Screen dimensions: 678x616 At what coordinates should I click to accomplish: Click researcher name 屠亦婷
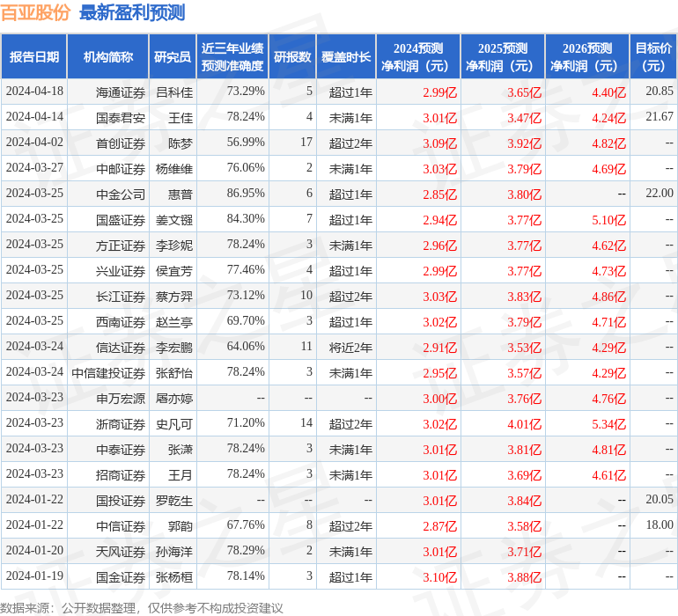pos(174,398)
